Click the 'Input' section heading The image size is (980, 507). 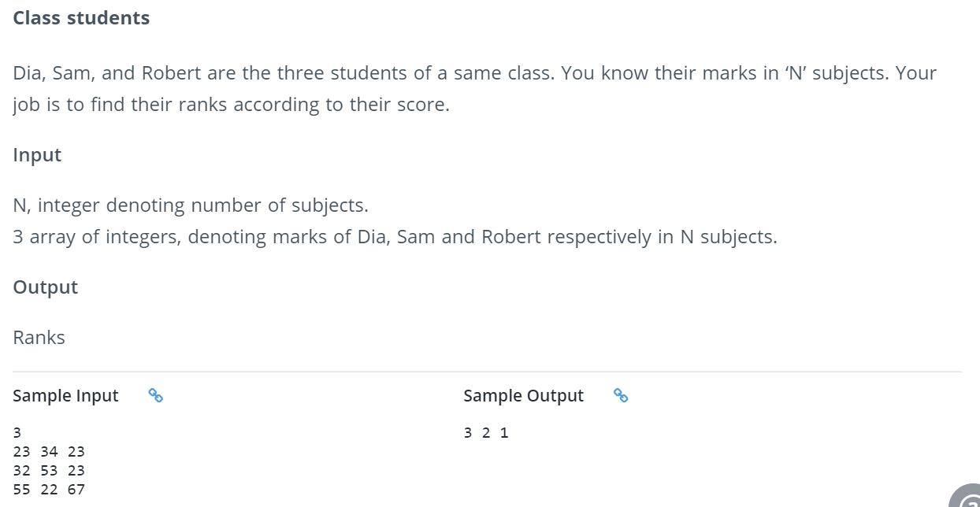(37, 155)
